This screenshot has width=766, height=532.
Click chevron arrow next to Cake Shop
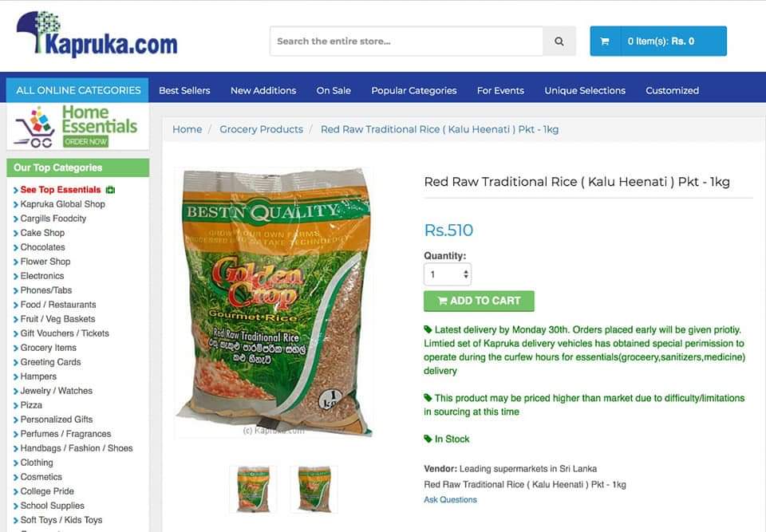16,234
